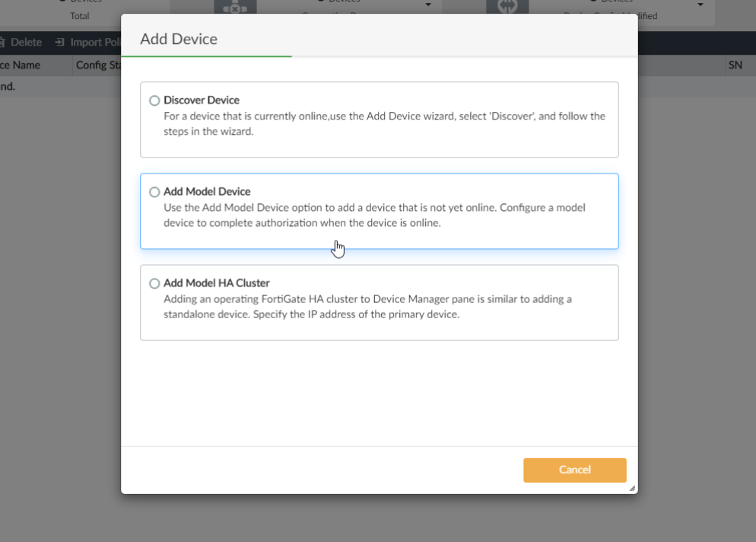The image size is (756, 542).
Task: Click the Connection Down devices widget icon
Action: pyautogui.click(x=235, y=9)
